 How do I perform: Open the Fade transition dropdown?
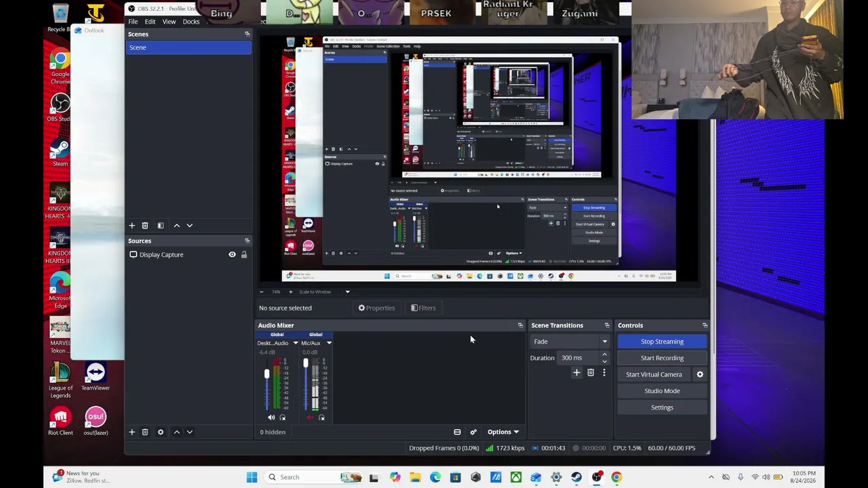[570, 342]
